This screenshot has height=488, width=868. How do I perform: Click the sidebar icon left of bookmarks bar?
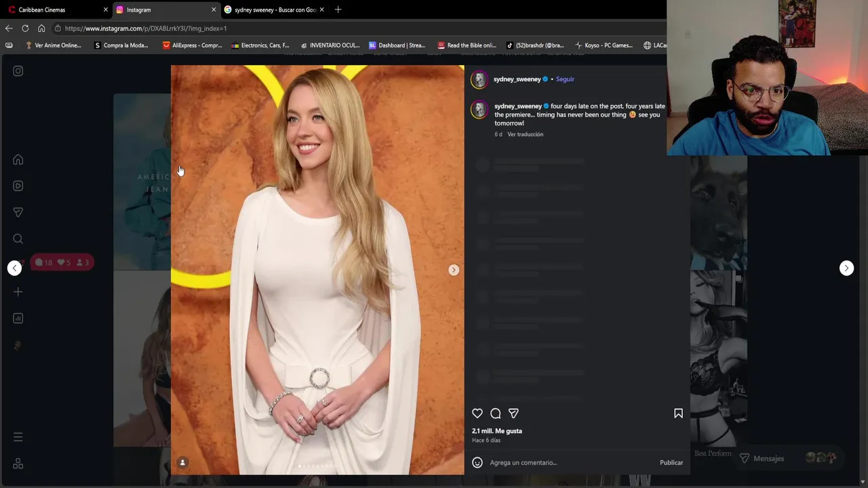click(x=9, y=45)
